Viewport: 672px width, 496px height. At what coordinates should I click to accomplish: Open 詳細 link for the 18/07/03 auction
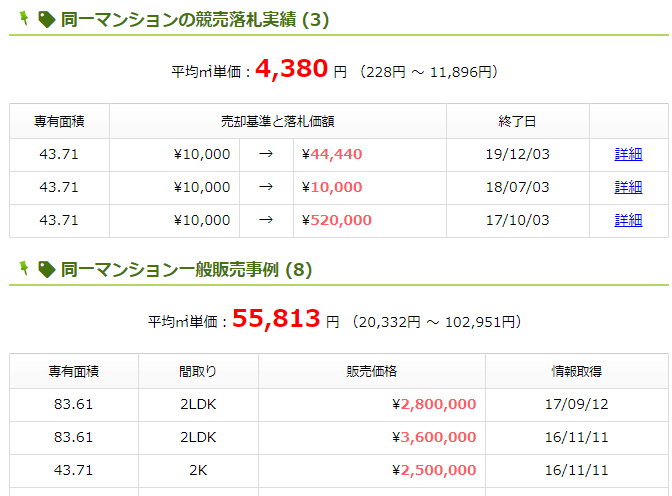tap(628, 187)
